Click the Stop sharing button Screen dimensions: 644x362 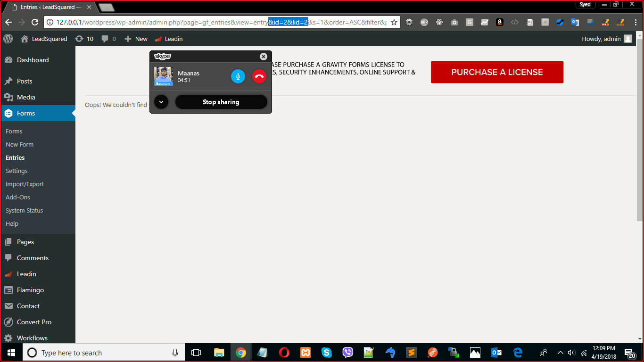221,102
